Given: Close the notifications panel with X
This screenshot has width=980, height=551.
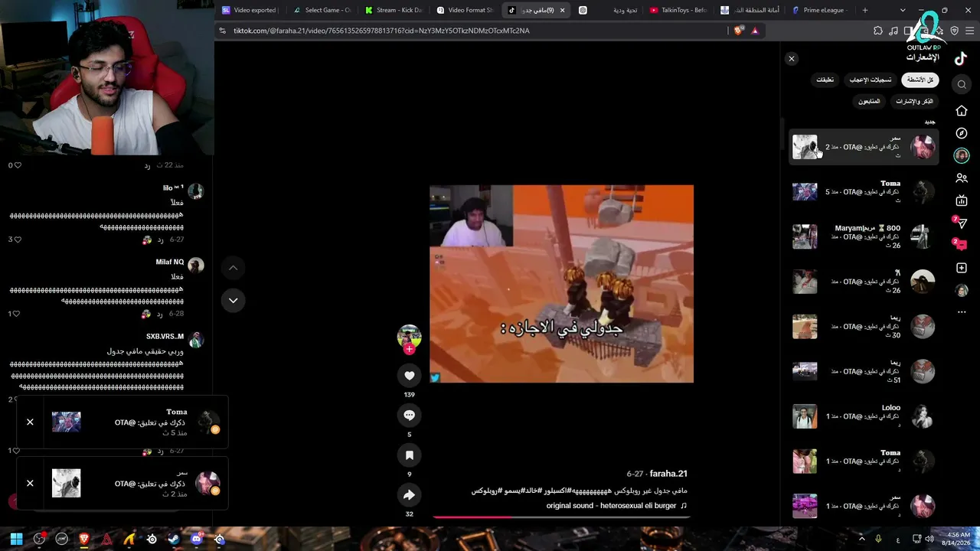Looking at the screenshot, I should coord(792,59).
